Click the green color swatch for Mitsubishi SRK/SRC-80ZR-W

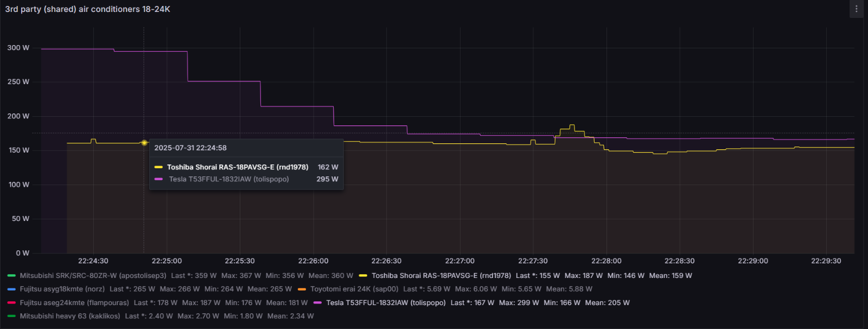pos(11,276)
